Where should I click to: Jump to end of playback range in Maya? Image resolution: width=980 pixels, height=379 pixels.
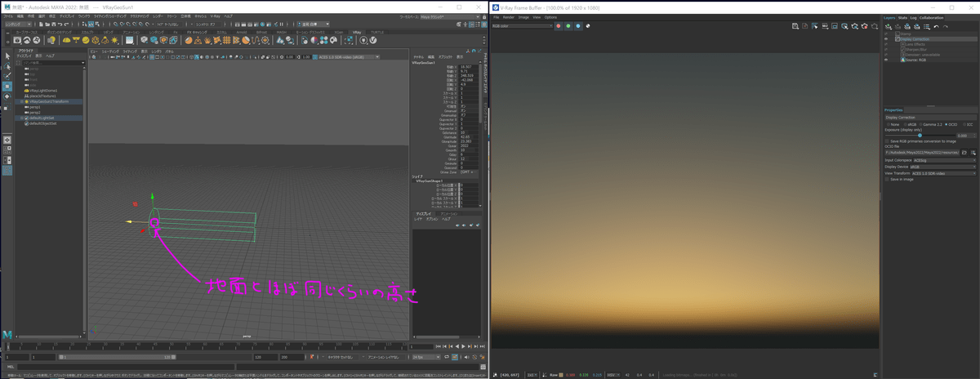[x=483, y=346]
